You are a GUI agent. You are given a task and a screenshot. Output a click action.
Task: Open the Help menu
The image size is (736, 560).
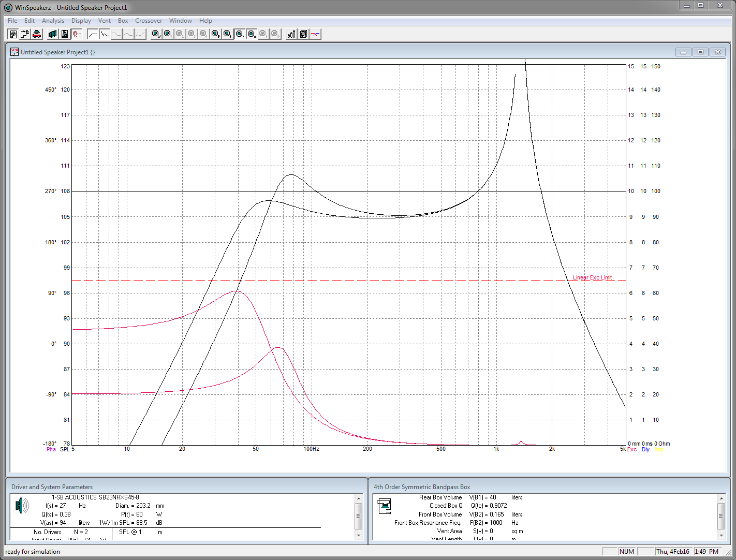tap(205, 21)
